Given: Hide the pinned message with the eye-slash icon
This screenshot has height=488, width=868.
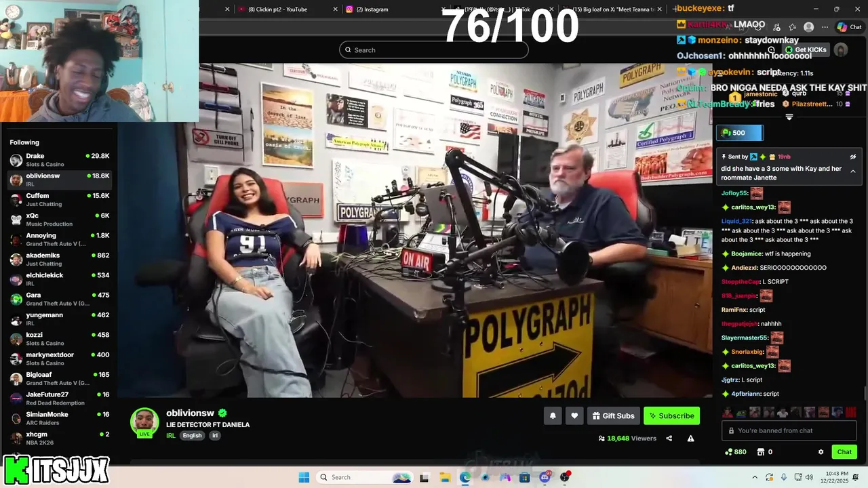Looking at the screenshot, I should point(852,157).
